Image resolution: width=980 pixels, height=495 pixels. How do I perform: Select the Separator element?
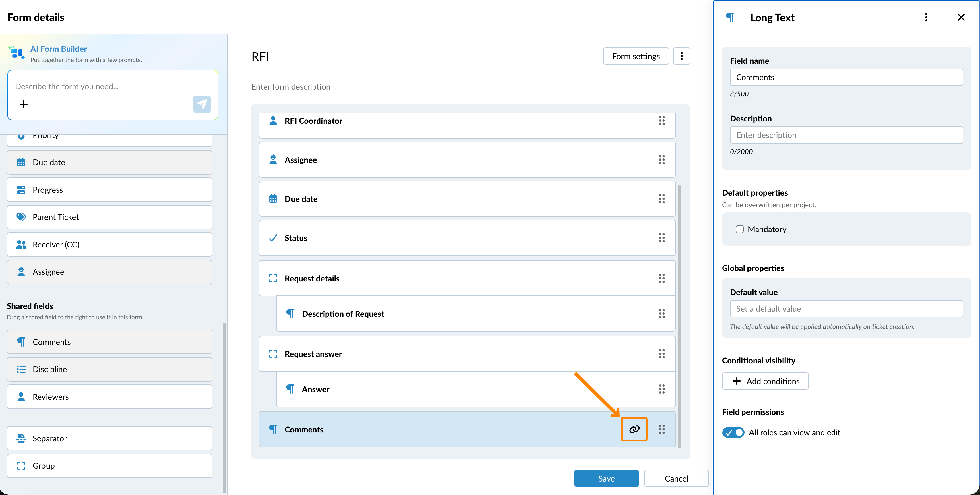pyautogui.click(x=110, y=438)
